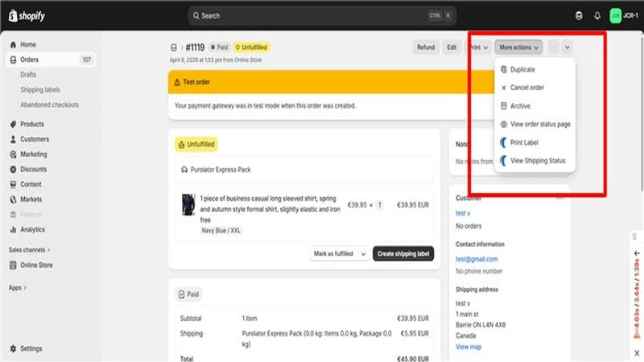Image resolution: width=644 pixels, height=362 pixels.
Task: Click the Home house icon
Action: [13, 44]
